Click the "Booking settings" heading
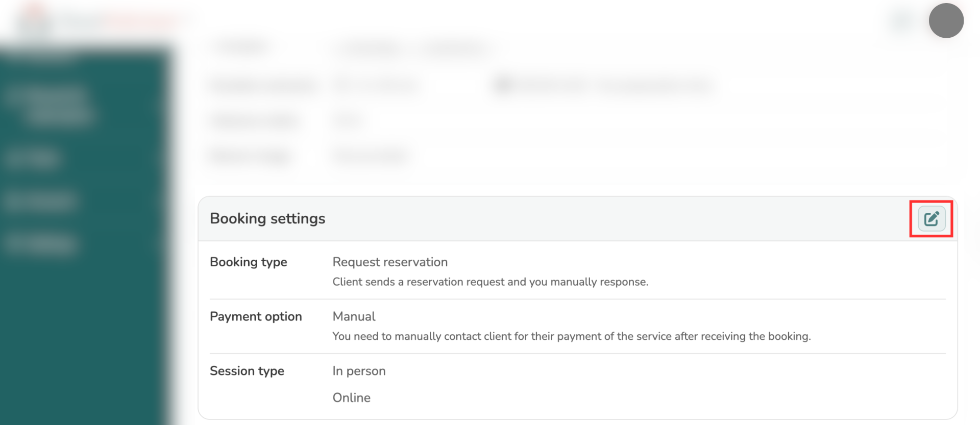The height and width of the screenshot is (425, 980). point(267,219)
